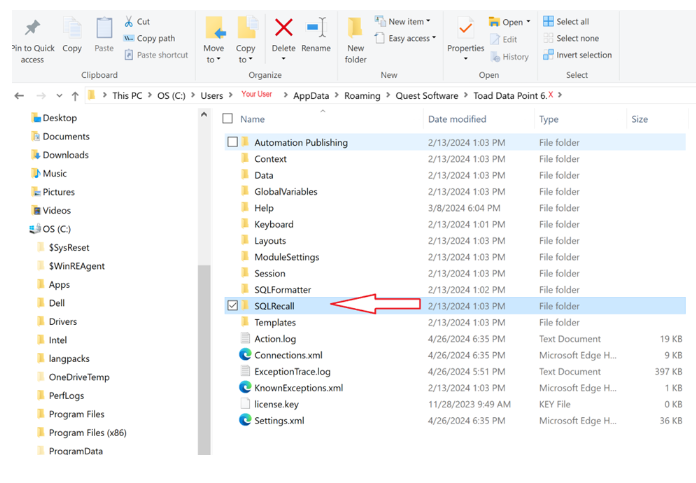Expand the Move to dropdown

(214, 59)
